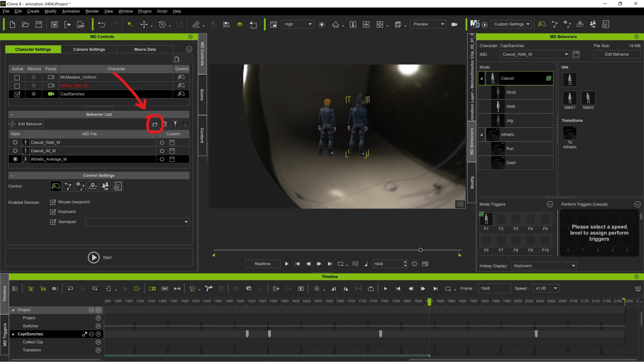Viewport: 644px width, 362px height.
Task: Select the Dash speed mode
Action: coord(516,163)
